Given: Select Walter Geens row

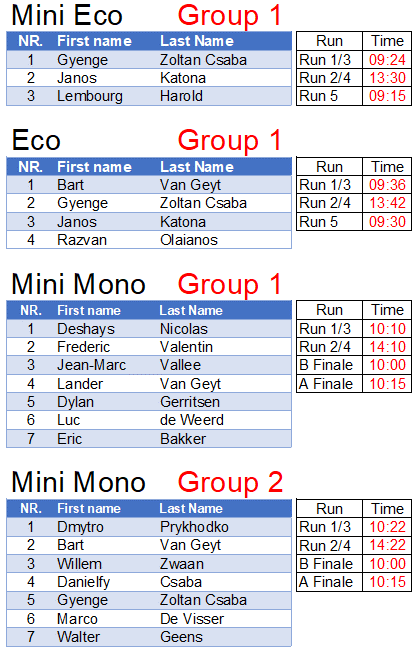Looking at the screenshot, I should pos(149,637).
